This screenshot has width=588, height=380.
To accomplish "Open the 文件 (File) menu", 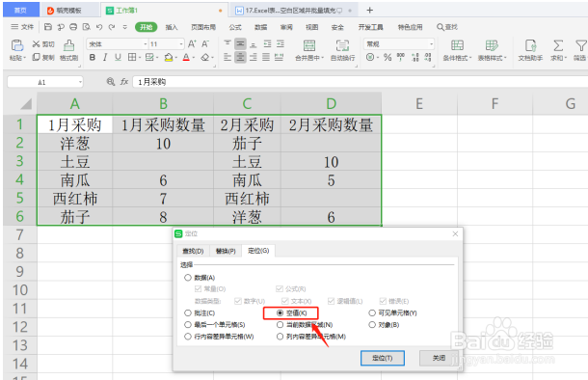I will coord(22,27).
